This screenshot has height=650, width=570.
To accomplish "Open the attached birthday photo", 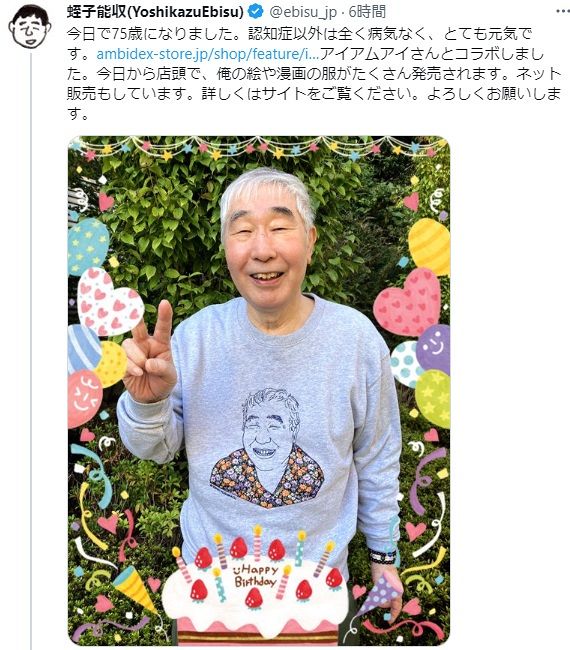I will [x=259, y=391].
